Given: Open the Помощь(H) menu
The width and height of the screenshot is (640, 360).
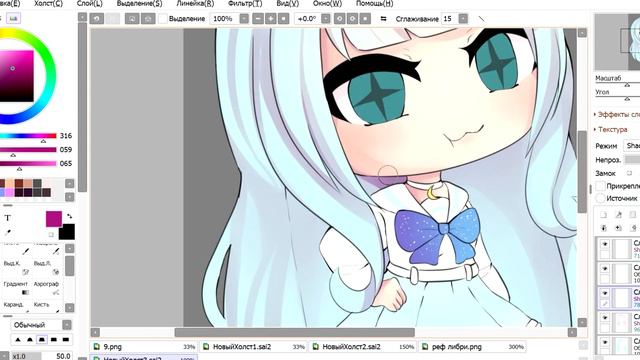Looking at the screenshot, I should pos(374,4).
